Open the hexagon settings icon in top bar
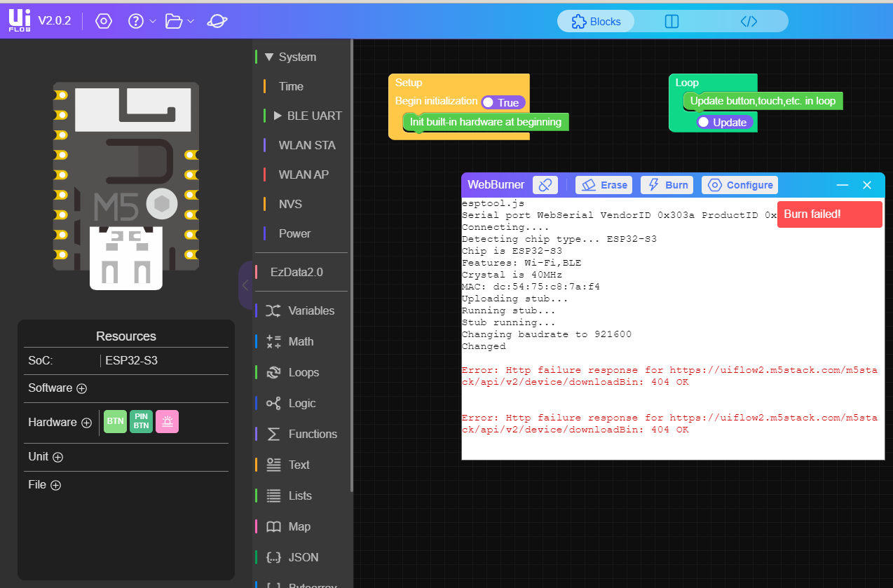893x588 pixels. tap(104, 21)
